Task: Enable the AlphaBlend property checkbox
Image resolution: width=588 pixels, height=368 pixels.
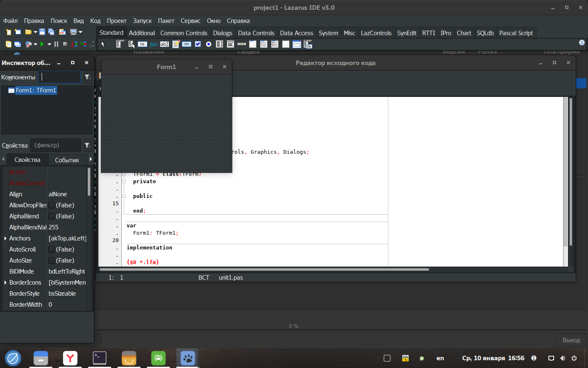Action: coord(52,216)
